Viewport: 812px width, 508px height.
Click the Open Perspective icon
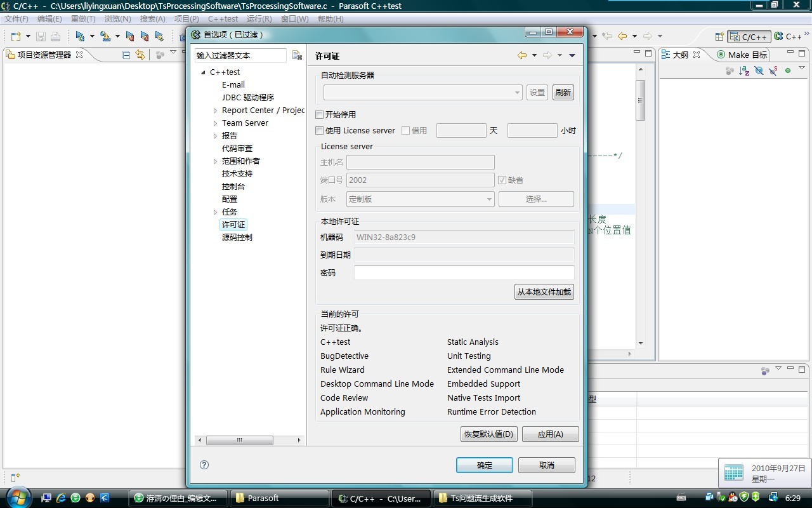719,36
